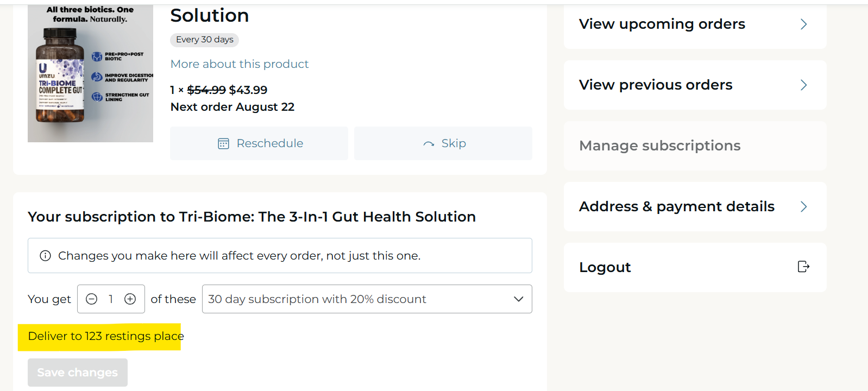Screen dimensions: 868x391
Task: Decrease quantity with the minus icon
Action: tap(92, 299)
